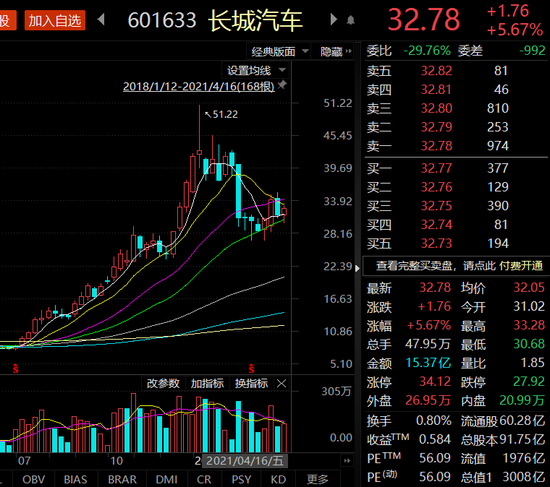The width and height of the screenshot is (550, 487).
Task: Select the CR indicator tab
Action: coord(204,479)
